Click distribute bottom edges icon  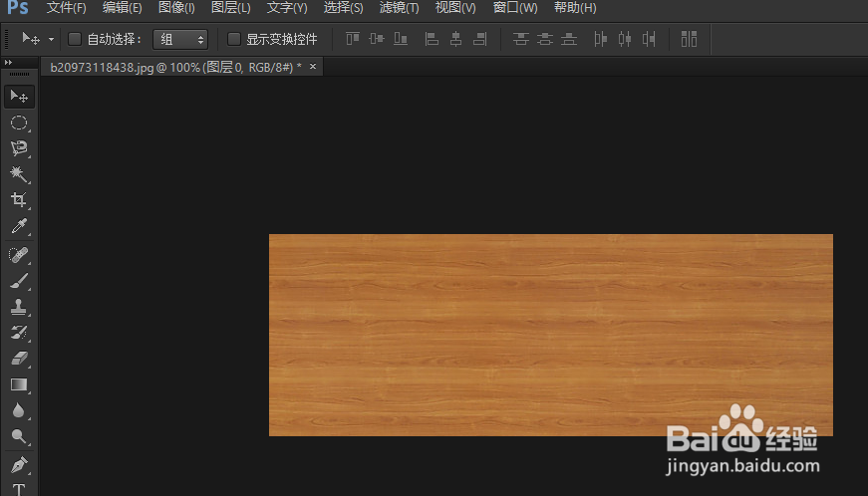point(569,39)
